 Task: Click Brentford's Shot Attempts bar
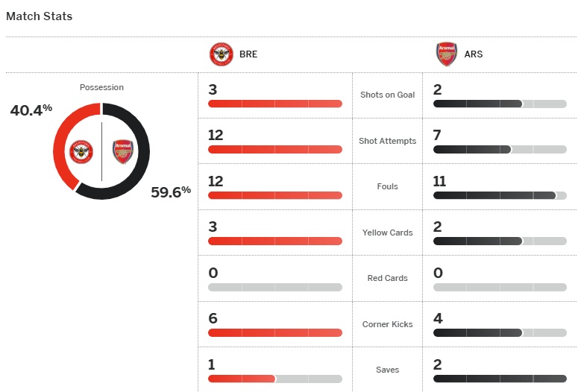tap(275, 150)
